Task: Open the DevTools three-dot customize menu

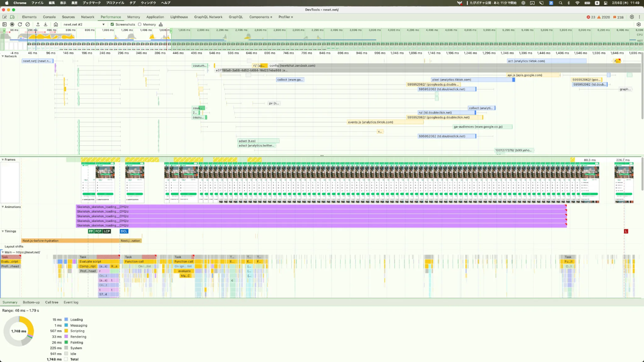Action: coord(639,17)
